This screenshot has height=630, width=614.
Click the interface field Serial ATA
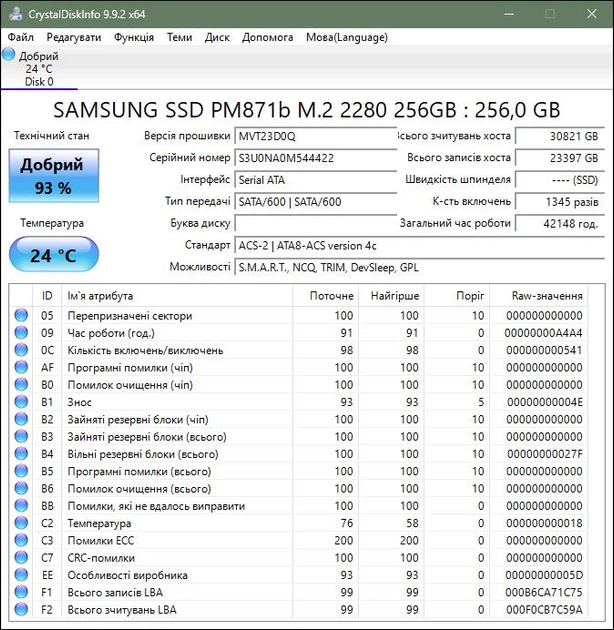point(315,180)
